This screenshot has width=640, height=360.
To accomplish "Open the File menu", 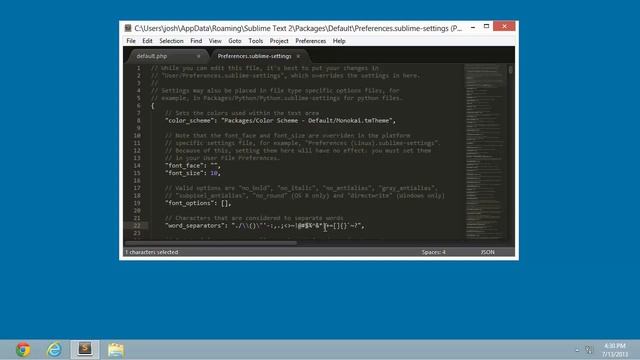I will (x=131, y=41).
